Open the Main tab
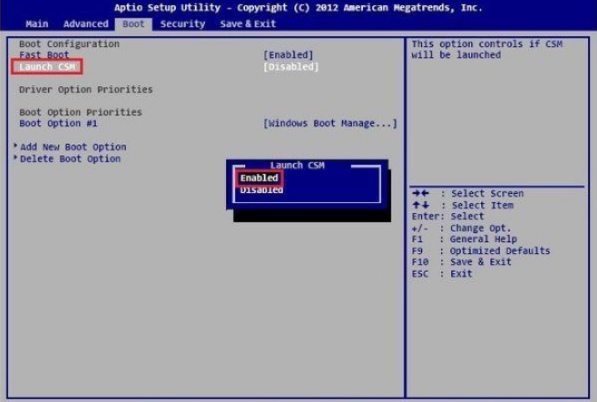The image size is (597, 402). point(37,24)
